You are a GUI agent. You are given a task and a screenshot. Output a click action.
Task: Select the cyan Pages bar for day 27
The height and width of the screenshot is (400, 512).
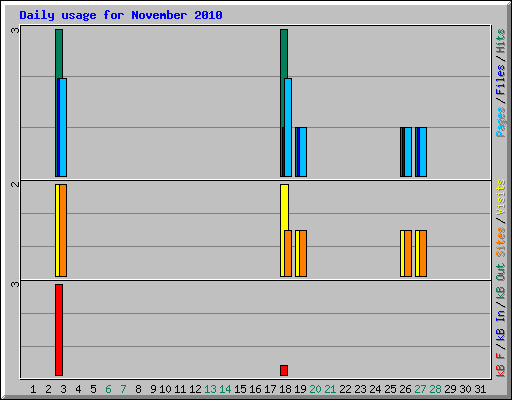coord(423,152)
